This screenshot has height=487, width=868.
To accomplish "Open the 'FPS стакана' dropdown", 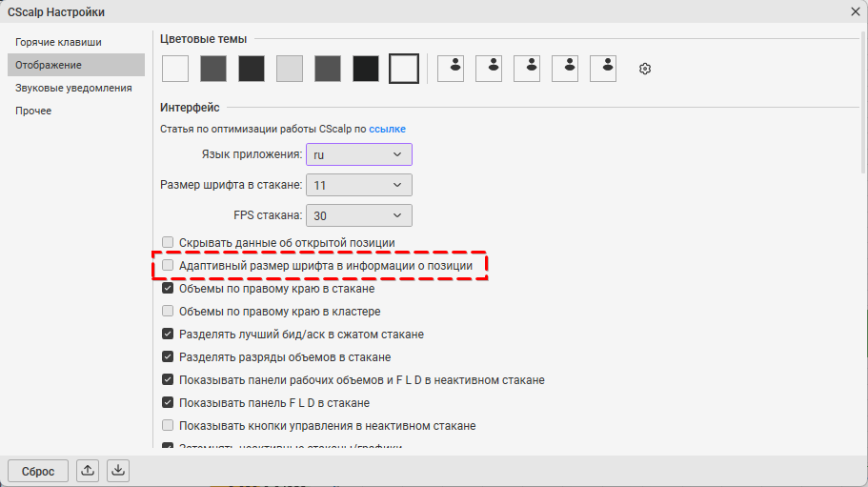I will [358, 215].
